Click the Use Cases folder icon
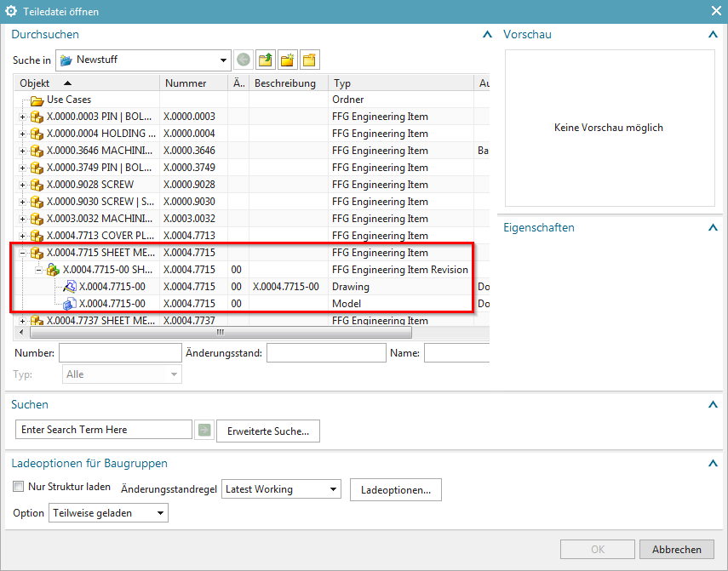 [37, 100]
